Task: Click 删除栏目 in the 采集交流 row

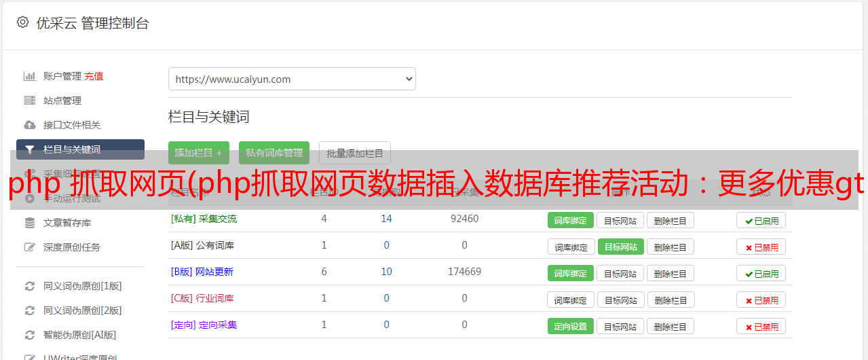Action: click(671, 220)
